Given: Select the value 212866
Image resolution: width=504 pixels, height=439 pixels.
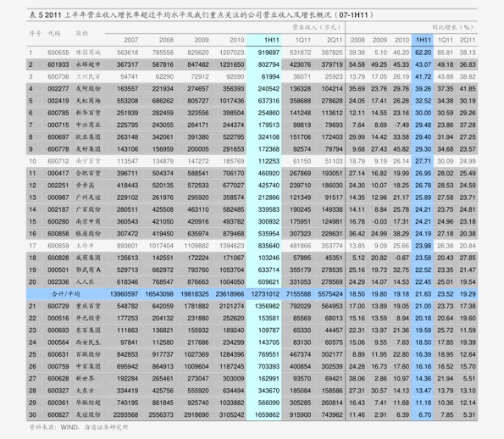Looking at the screenshot, I should [x=269, y=197].
